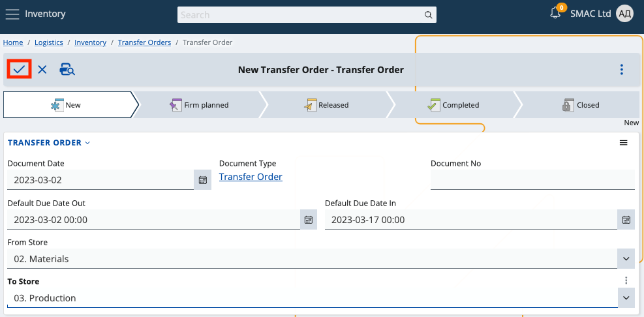Image resolution: width=644 pixels, height=317 pixels.
Task: Collapse the TRANSFER ORDER section header
Action: point(49,143)
